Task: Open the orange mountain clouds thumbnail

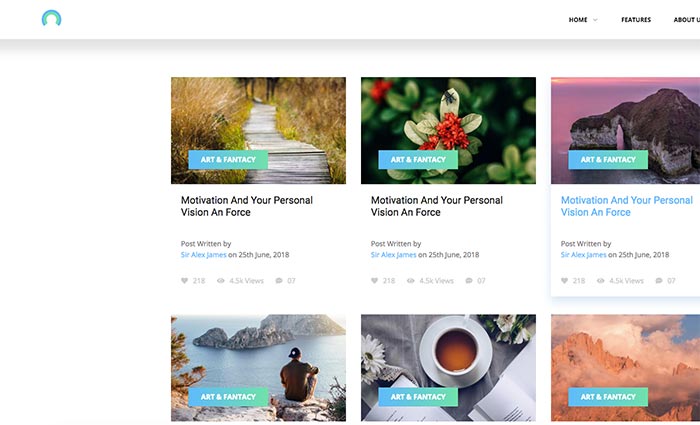Action: pos(625,368)
